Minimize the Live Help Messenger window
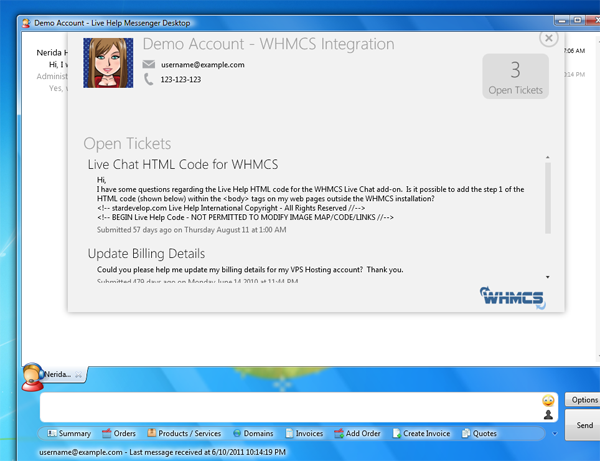 [x=562, y=20]
